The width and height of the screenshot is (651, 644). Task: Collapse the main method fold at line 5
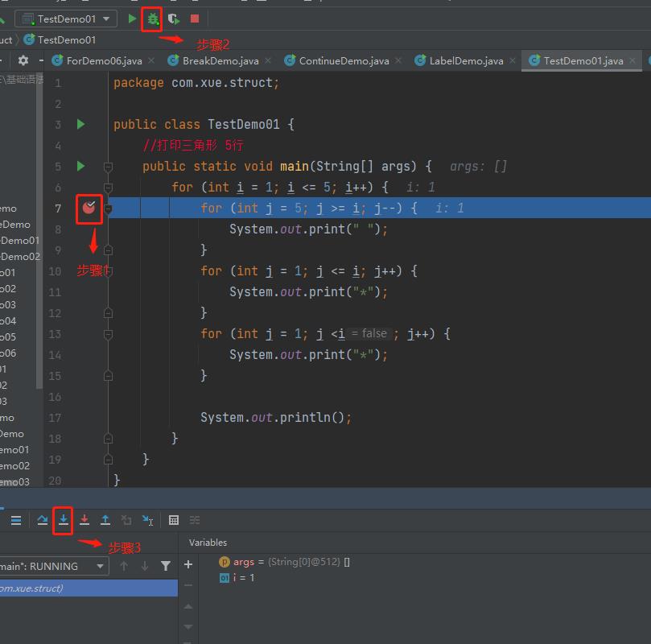(108, 167)
